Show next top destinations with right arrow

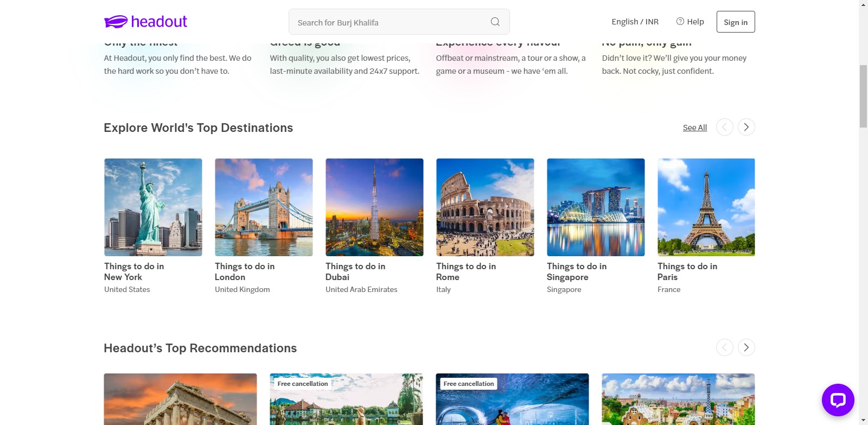click(x=746, y=127)
